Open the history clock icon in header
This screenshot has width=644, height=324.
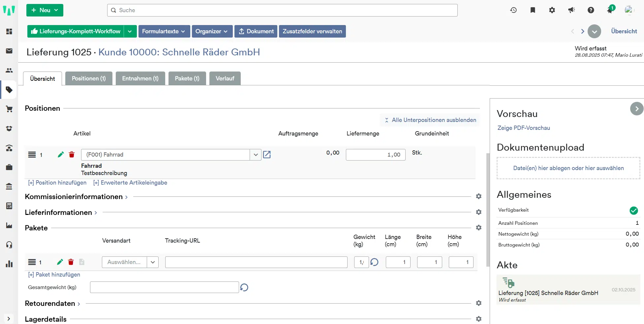513,10
